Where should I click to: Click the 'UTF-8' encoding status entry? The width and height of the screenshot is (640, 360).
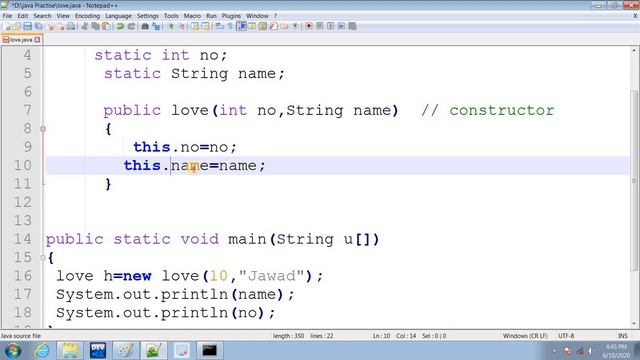[566, 336]
